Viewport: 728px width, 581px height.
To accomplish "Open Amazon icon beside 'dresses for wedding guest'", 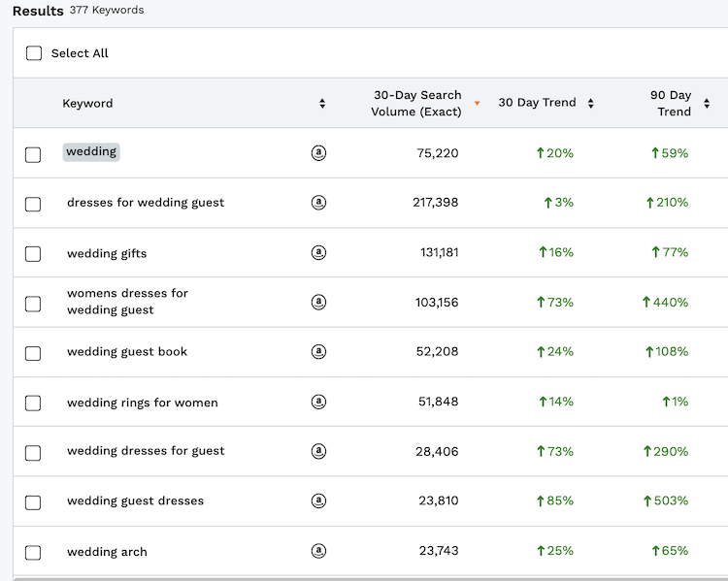I will click(318, 203).
